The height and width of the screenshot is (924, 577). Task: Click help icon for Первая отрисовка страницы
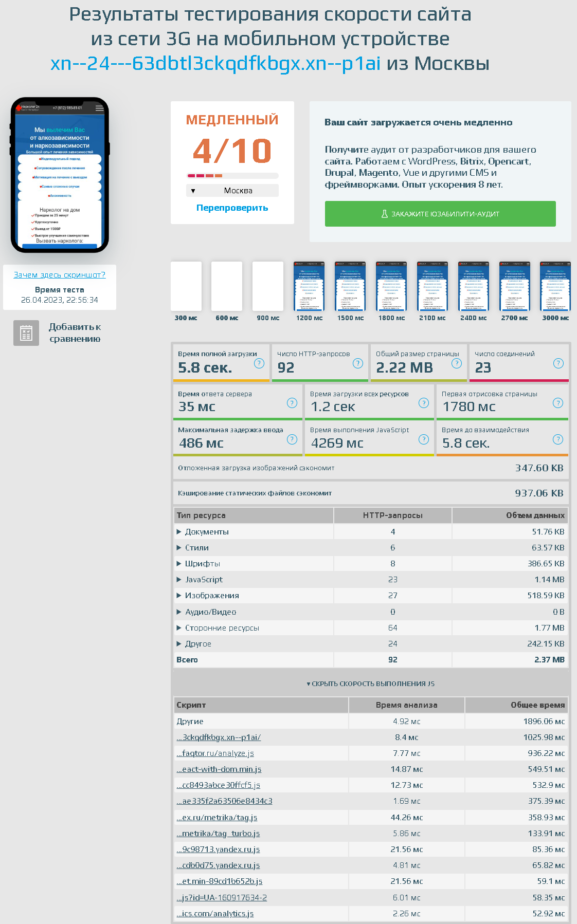558,403
